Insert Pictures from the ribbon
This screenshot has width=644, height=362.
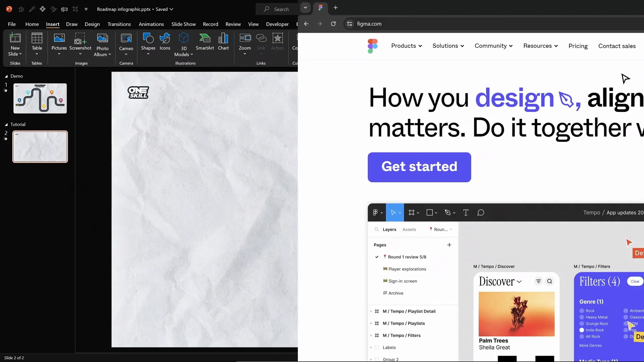coord(59,45)
